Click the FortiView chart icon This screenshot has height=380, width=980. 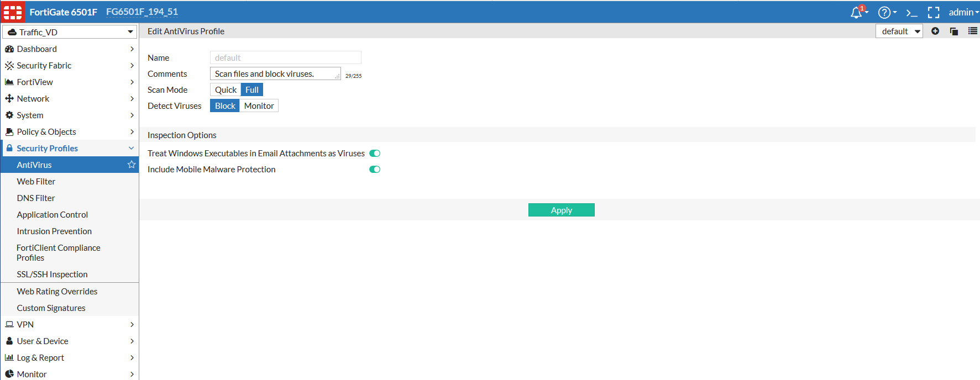click(x=9, y=82)
